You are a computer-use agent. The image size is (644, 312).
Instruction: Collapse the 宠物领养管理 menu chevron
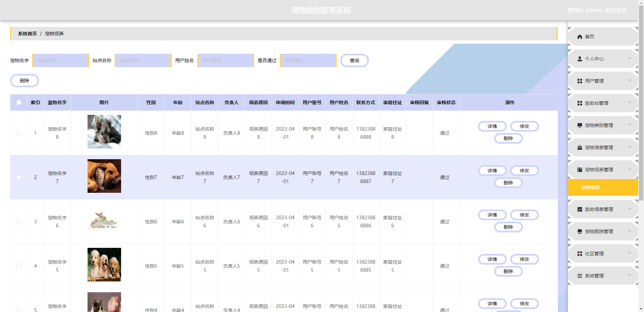[x=629, y=169]
